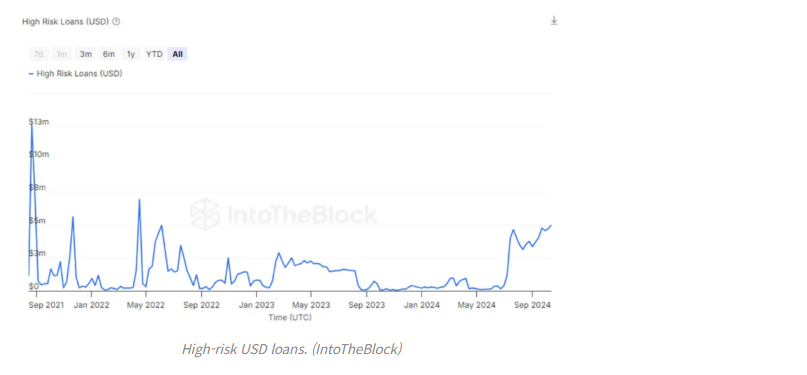The height and width of the screenshot is (375, 807).
Task: Click the May 2022 spike on the line
Action: click(x=139, y=200)
